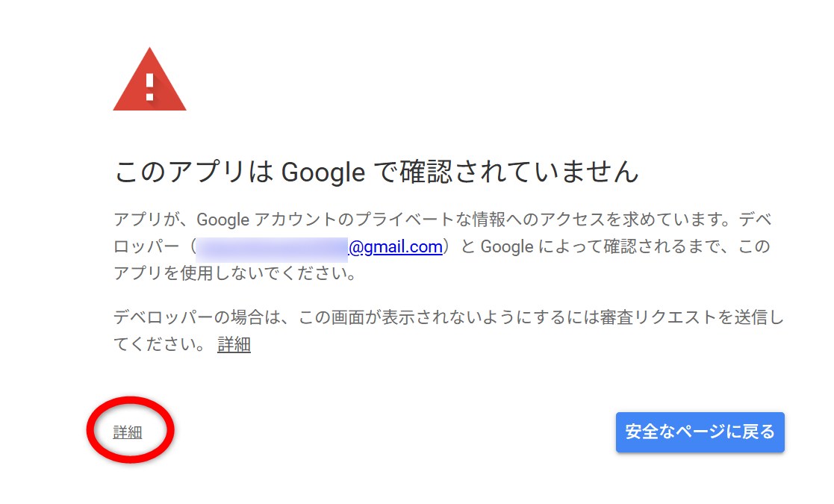
Task: Open the developer's @gmail.com email link
Action: pyautogui.click(x=395, y=246)
